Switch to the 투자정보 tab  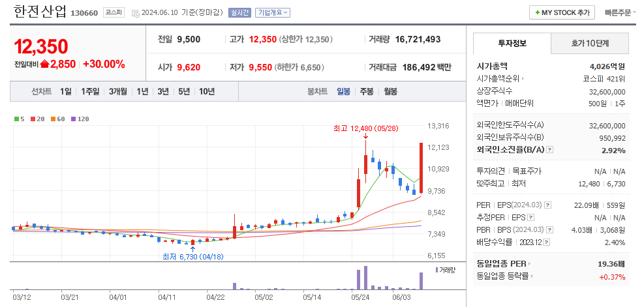coord(512,42)
